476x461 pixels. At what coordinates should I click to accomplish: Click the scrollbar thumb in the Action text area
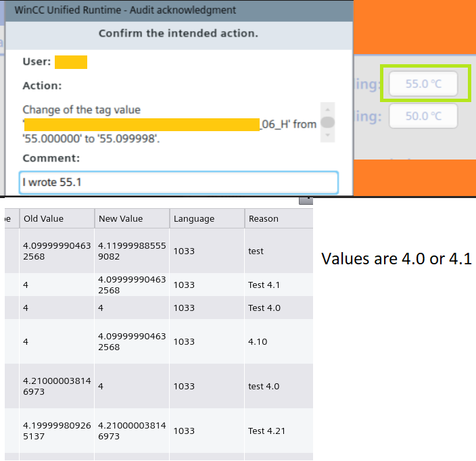(327, 122)
